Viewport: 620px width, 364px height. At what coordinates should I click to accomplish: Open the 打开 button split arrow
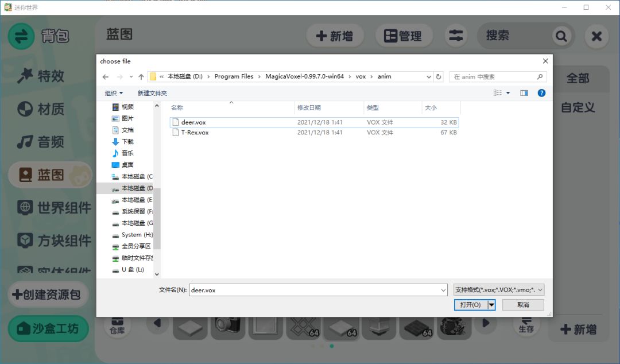click(491, 305)
